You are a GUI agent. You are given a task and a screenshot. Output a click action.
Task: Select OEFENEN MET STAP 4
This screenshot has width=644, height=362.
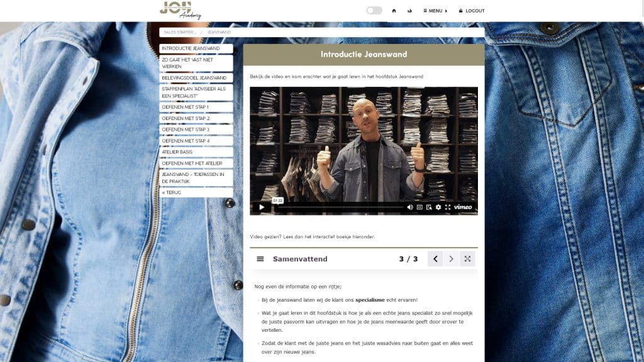point(196,141)
